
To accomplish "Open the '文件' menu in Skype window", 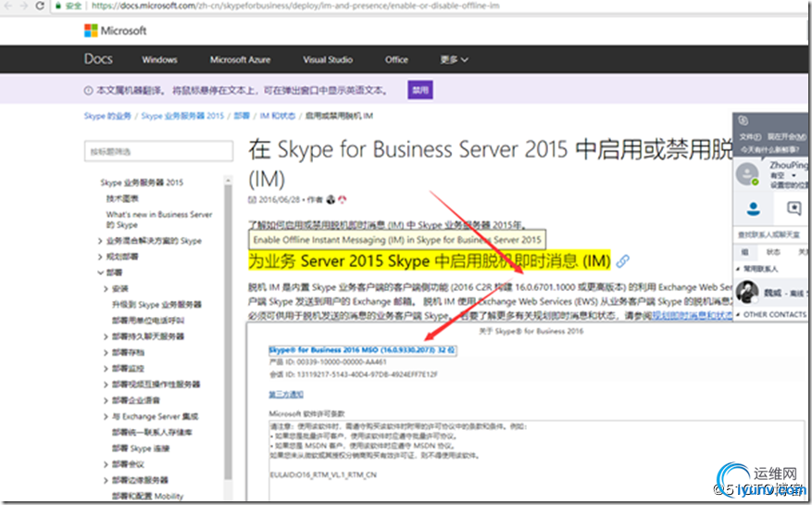I will tap(750, 137).
